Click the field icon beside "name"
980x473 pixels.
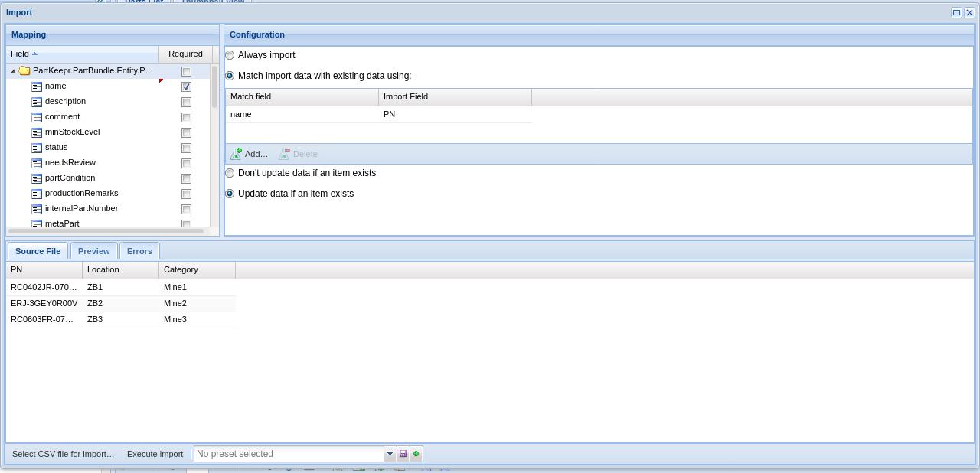(37, 86)
